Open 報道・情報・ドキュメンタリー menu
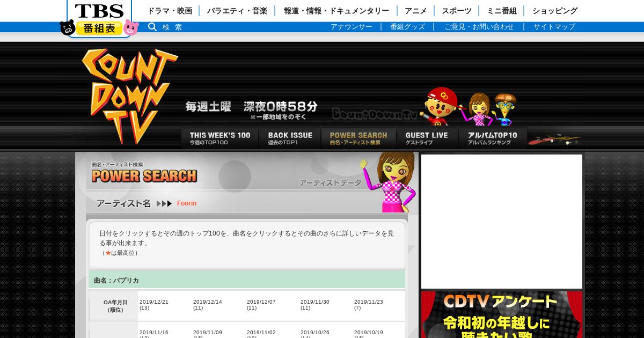Screen dimensions: 644x338 (x=336, y=11)
